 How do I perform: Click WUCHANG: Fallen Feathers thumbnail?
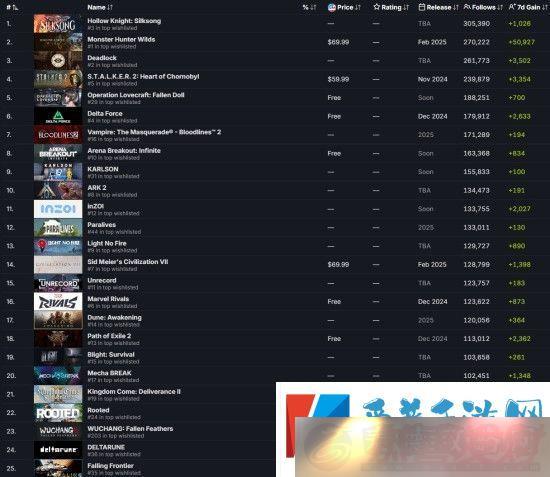[x=58, y=431]
